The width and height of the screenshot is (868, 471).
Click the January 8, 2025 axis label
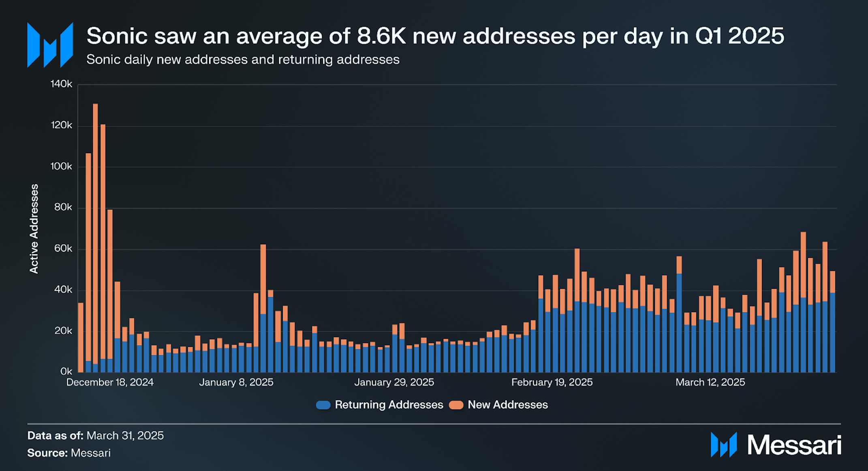236,382
